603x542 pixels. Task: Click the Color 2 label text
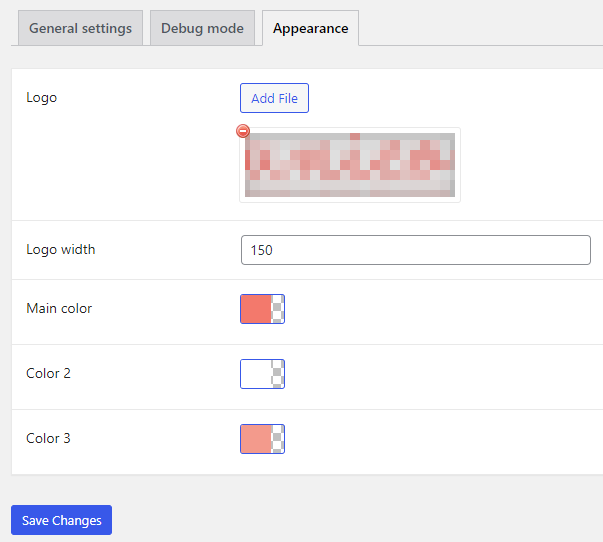(48, 374)
